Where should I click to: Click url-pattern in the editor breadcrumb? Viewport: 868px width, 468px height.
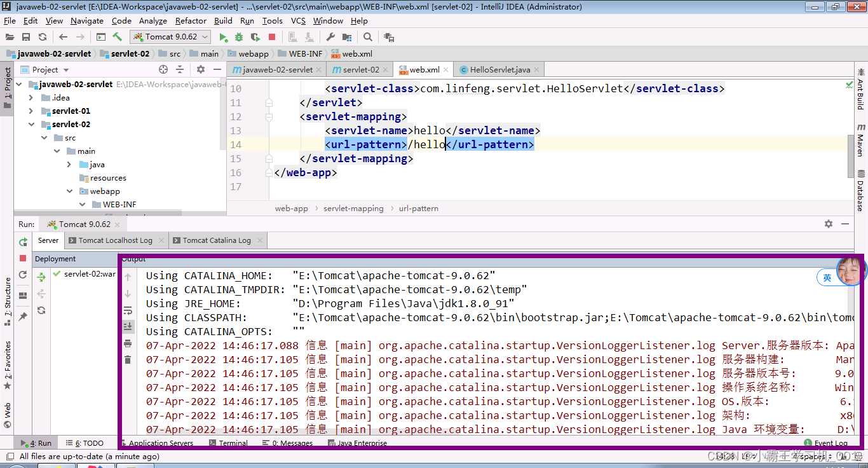point(419,208)
